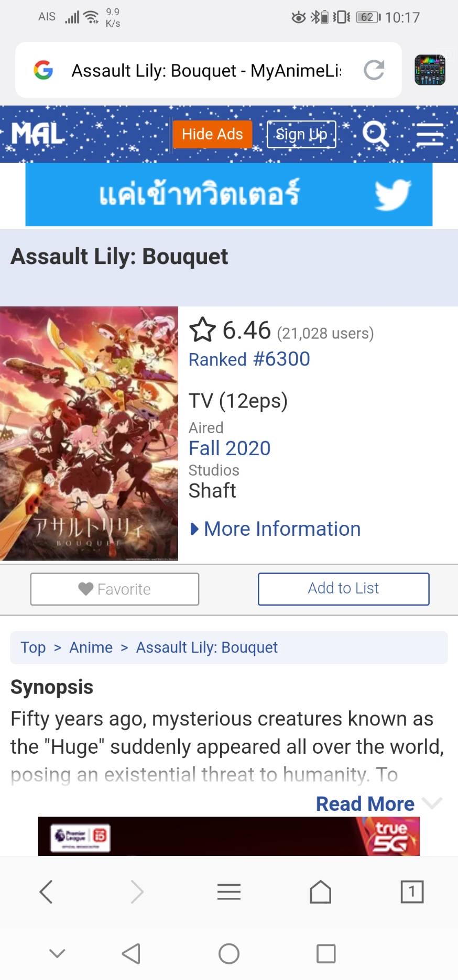Open browser bottom menu lines icon
458x980 pixels.
229,891
